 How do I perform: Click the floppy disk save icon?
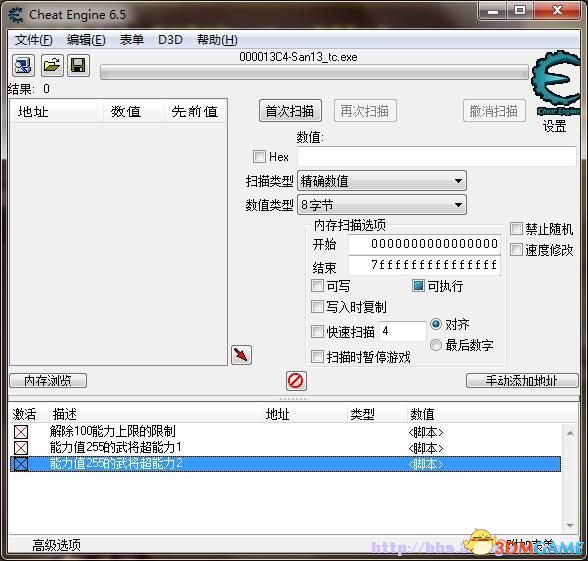78,66
